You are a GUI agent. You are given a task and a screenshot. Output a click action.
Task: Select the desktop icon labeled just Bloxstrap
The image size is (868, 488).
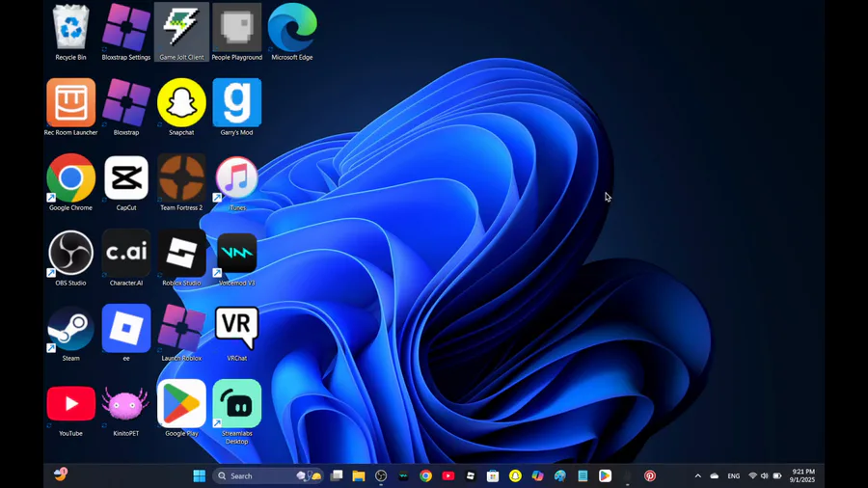point(126,107)
